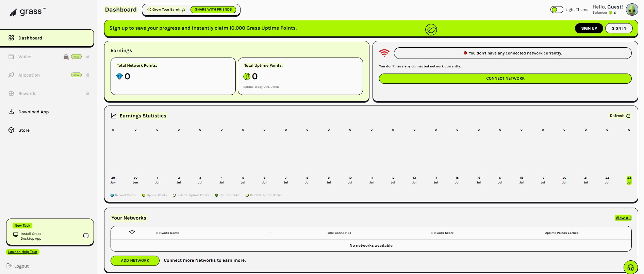Screen dimensions: 644x274
Task: Click Time Connected column header
Action: pyautogui.click(x=338, y=233)
